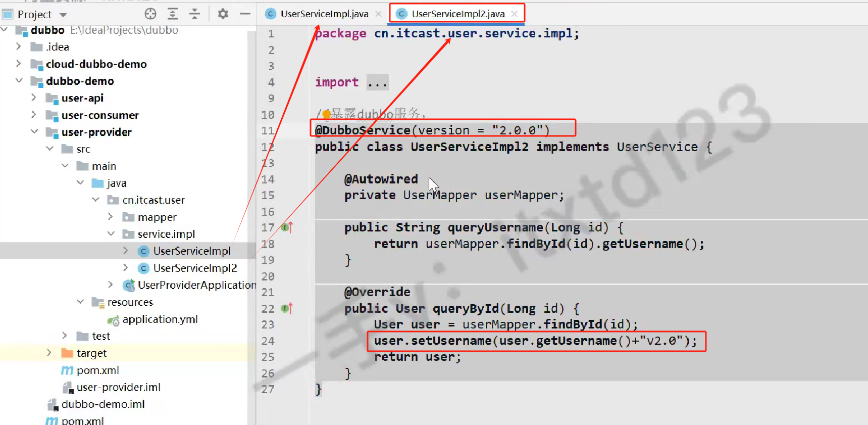
Task: Click the resources folder icon
Action: click(x=98, y=302)
